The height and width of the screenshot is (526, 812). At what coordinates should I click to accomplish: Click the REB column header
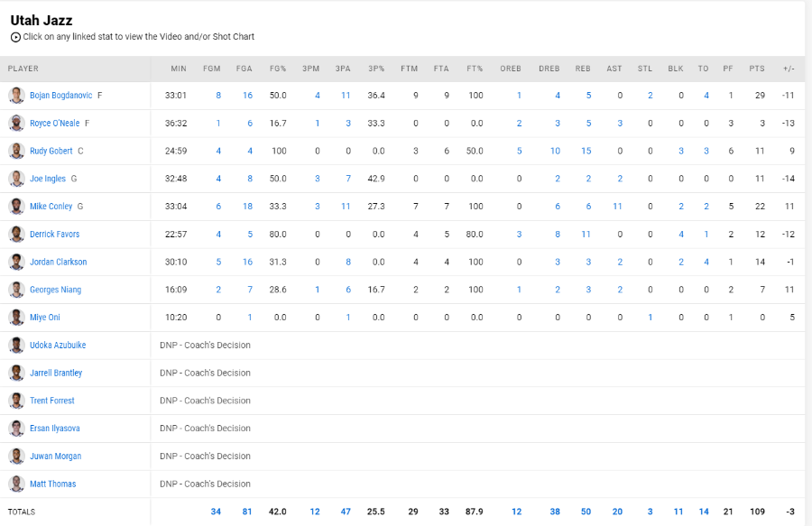pos(583,69)
